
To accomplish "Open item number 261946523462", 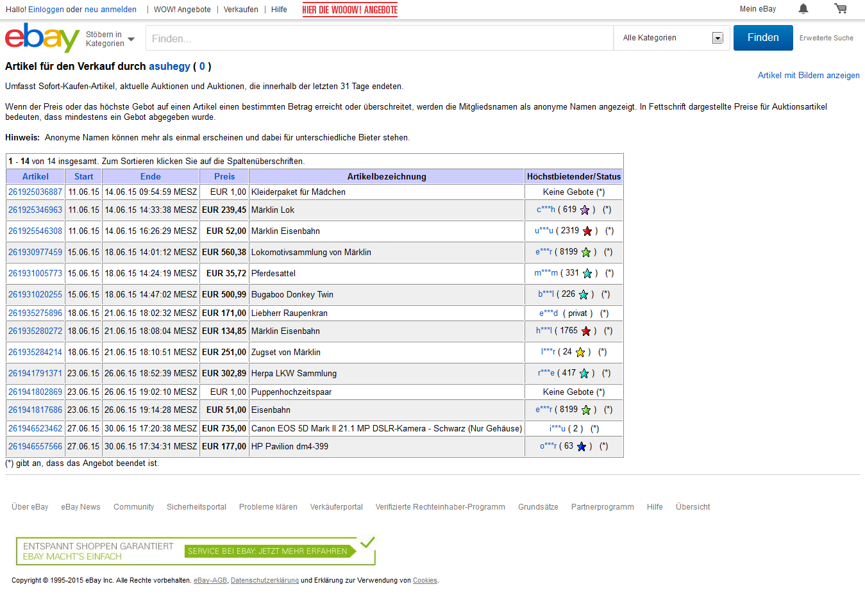I will 35,428.
